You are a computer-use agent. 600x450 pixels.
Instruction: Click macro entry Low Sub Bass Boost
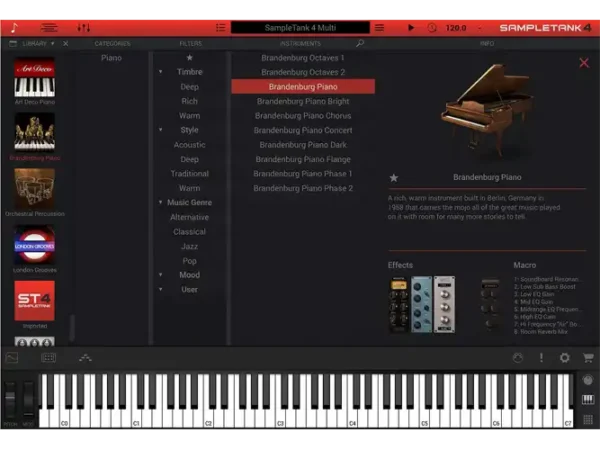545,287
